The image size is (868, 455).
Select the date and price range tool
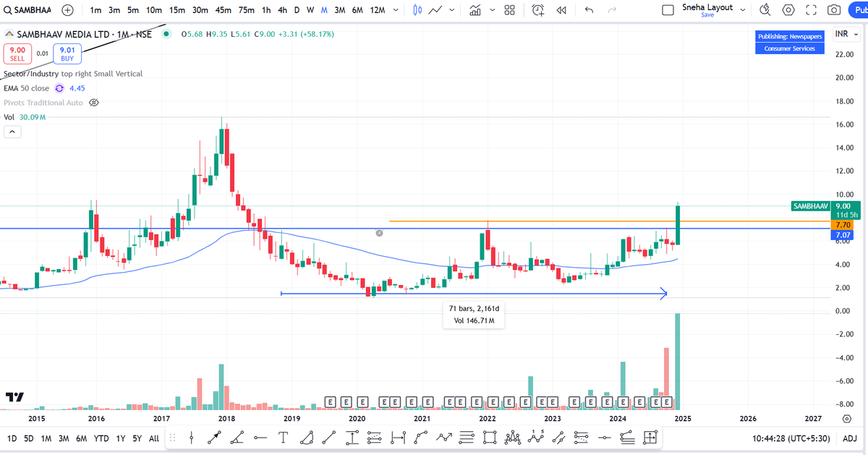tap(650, 438)
